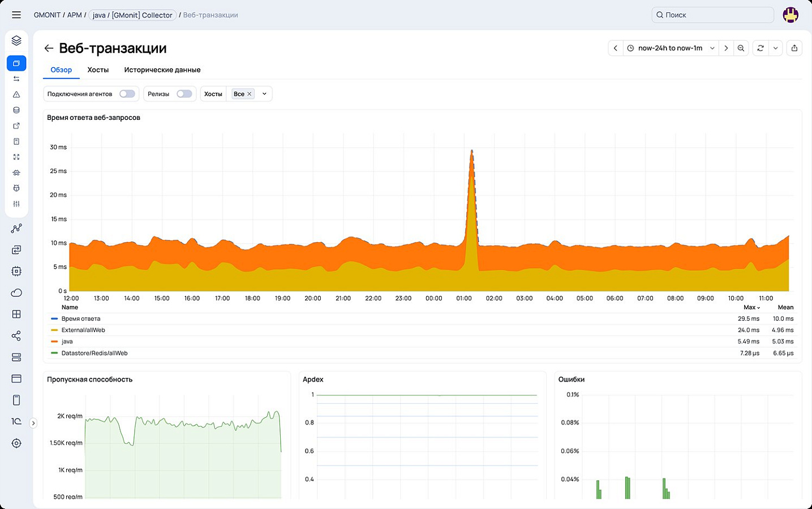Viewport: 812px width, 509px height.
Task: Click the share nodes sidebar icon
Action: (x=16, y=336)
